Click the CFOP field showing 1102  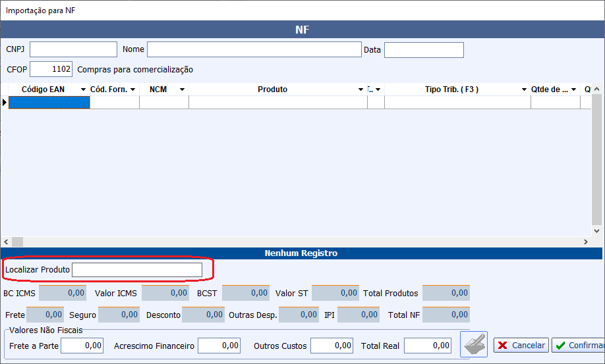(51, 70)
